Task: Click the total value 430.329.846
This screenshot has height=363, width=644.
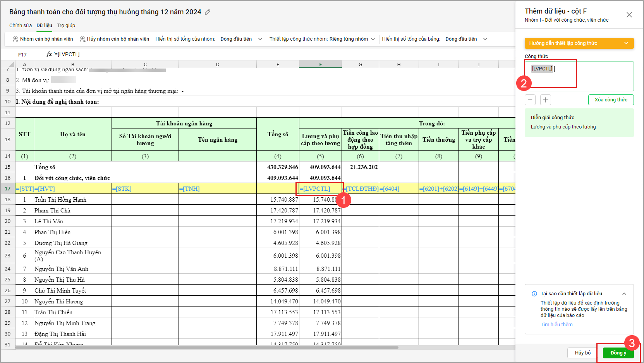Action: click(x=278, y=167)
